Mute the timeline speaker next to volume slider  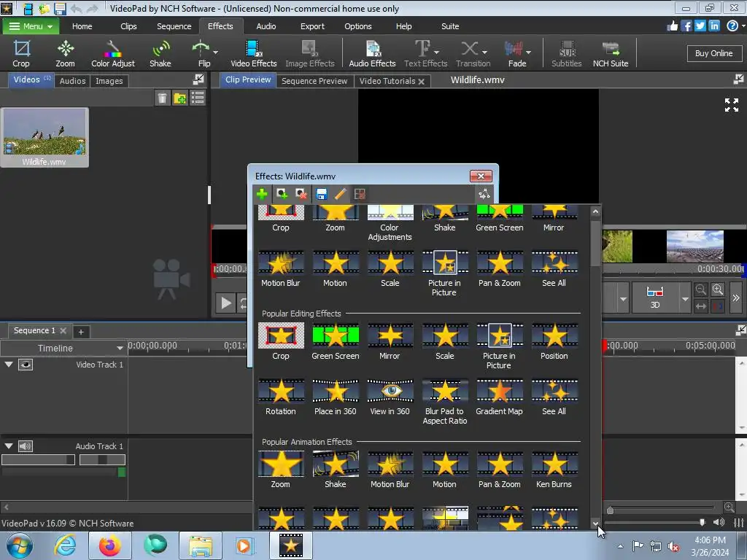click(x=719, y=522)
